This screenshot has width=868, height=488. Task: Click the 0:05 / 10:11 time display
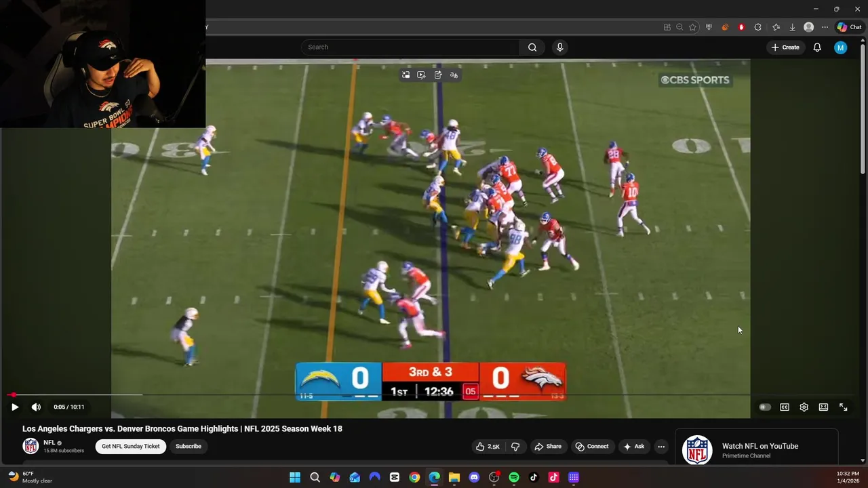click(x=69, y=407)
